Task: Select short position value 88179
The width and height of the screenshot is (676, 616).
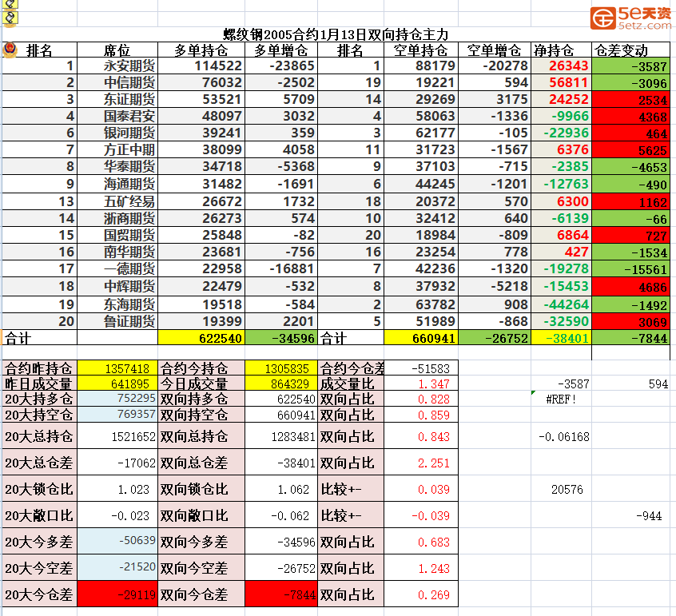Action: 421,66
